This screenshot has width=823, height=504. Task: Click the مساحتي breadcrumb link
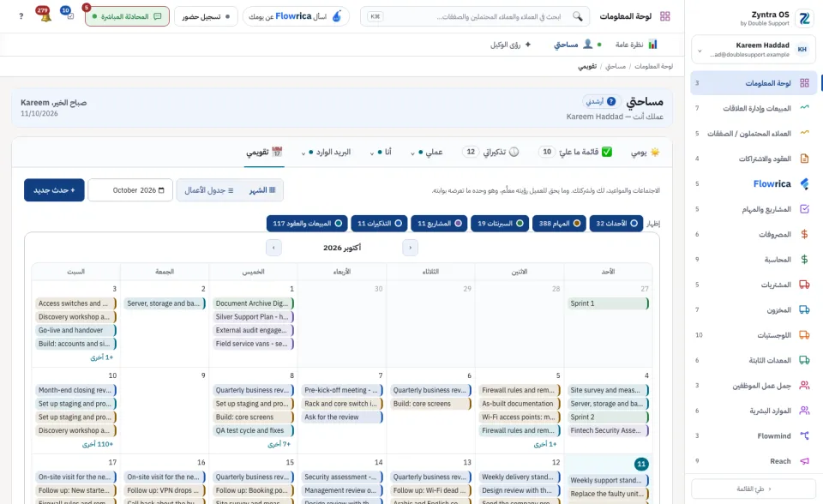pyautogui.click(x=616, y=66)
